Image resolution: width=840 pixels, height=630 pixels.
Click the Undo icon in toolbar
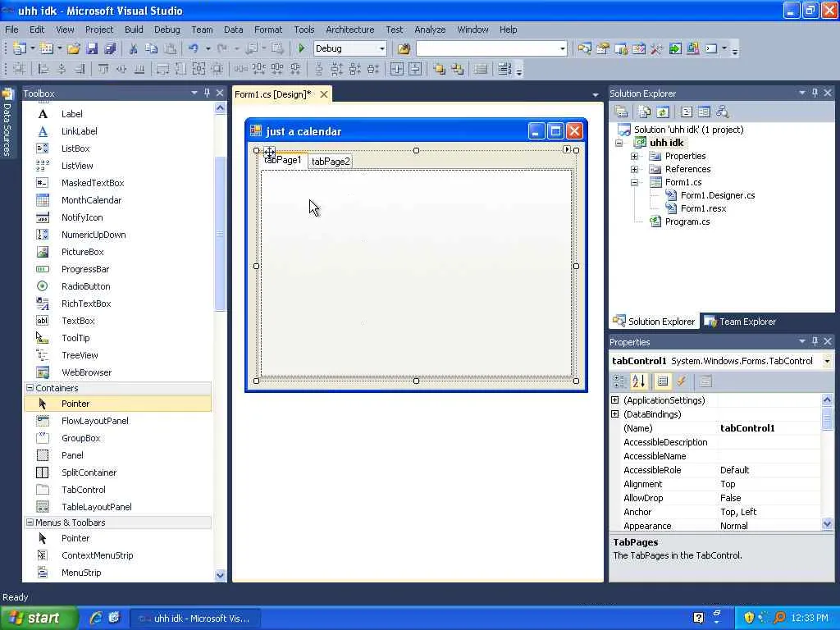point(194,48)
